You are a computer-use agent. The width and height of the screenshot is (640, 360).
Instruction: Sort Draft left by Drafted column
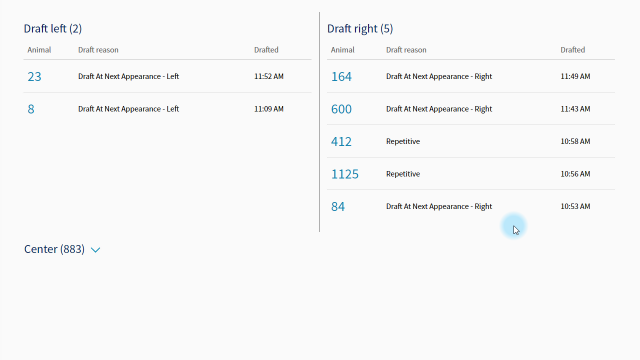tap(266, 50)
